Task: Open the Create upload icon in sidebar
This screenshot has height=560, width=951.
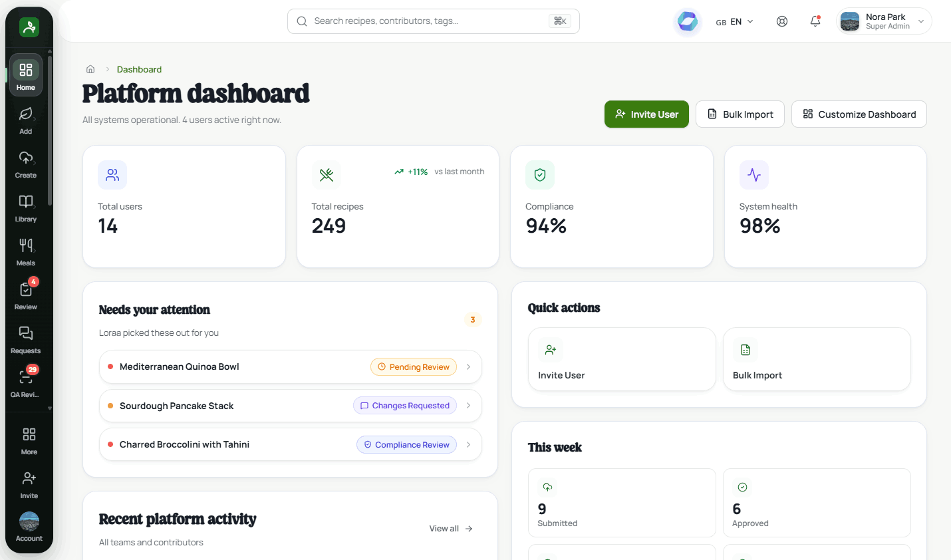Action: click(26, 158)
